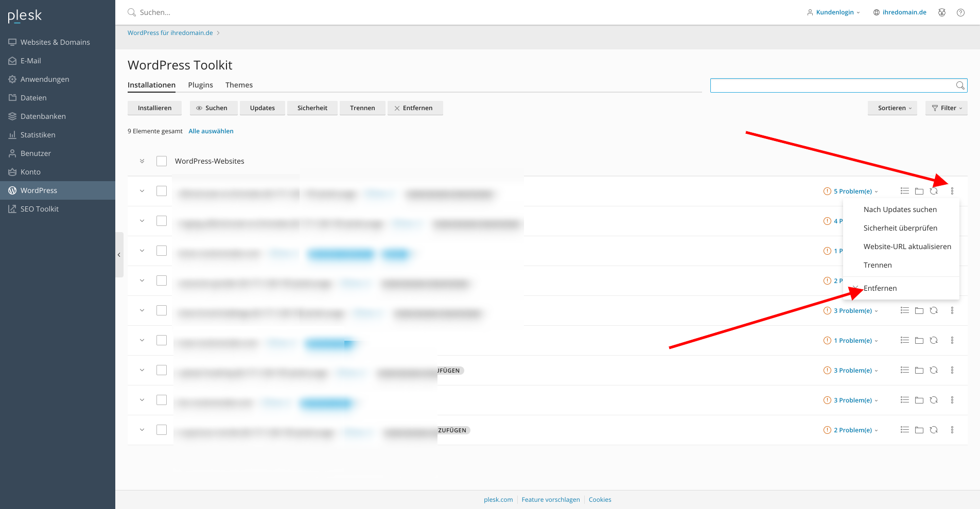The width and height of the screenshot is (980, 509).
Task: Tick checkbox of the 4 P row
Action: (162, 221)
